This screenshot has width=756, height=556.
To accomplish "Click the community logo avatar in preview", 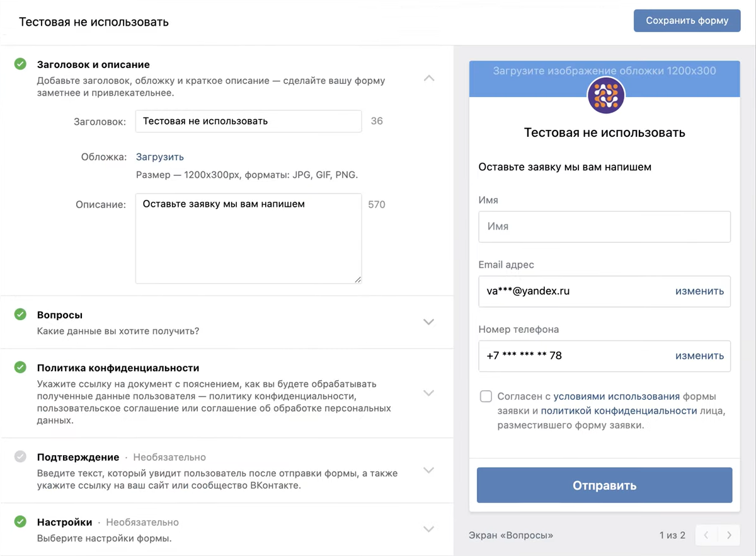I will pyautogui.click(x=605, y=96).
